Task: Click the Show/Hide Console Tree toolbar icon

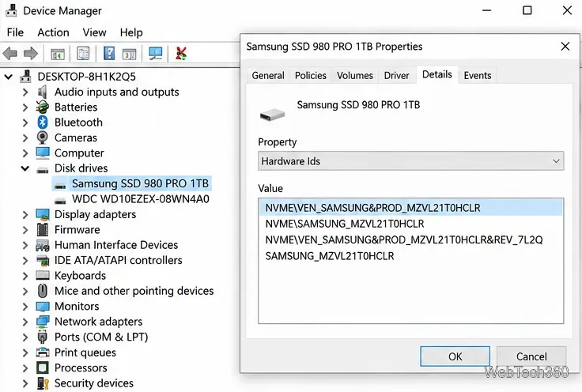Action: coord(58,55)
